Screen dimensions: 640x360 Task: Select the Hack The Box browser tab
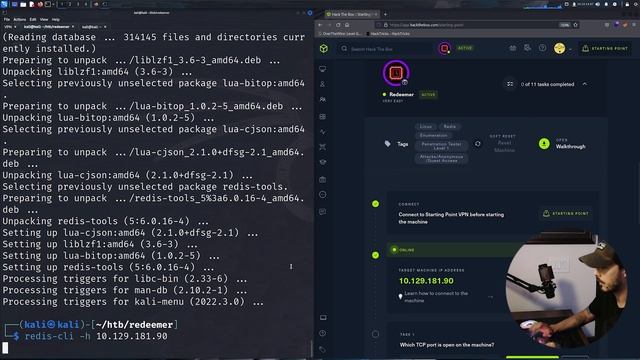(x=351, y=14)
